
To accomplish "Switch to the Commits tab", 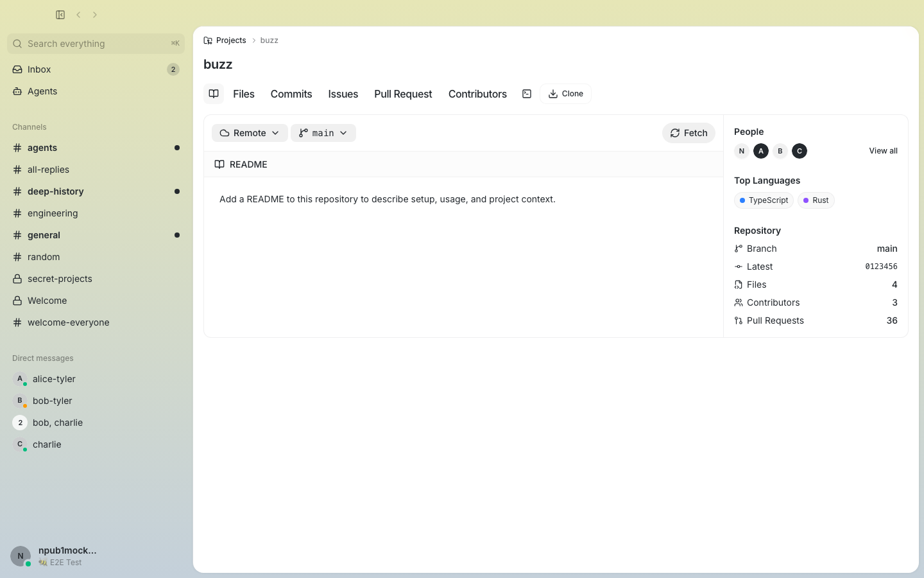I will click(x=291, y=94).
